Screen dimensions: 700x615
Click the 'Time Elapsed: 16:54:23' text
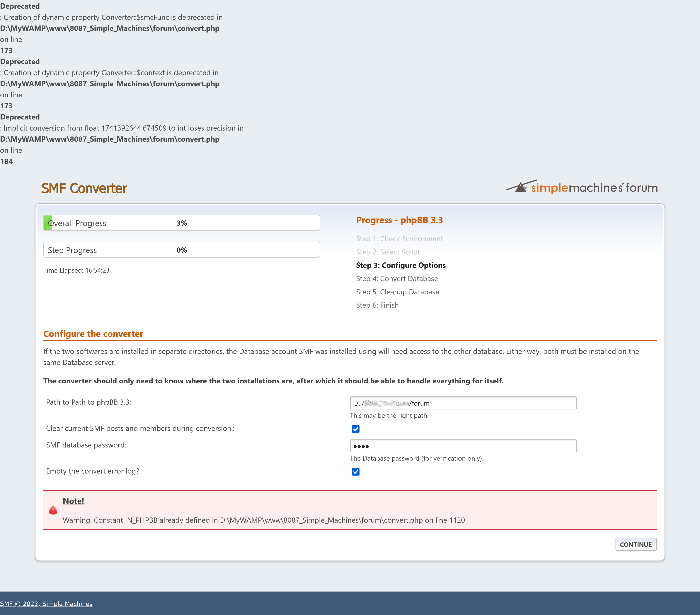coord(76,271)
